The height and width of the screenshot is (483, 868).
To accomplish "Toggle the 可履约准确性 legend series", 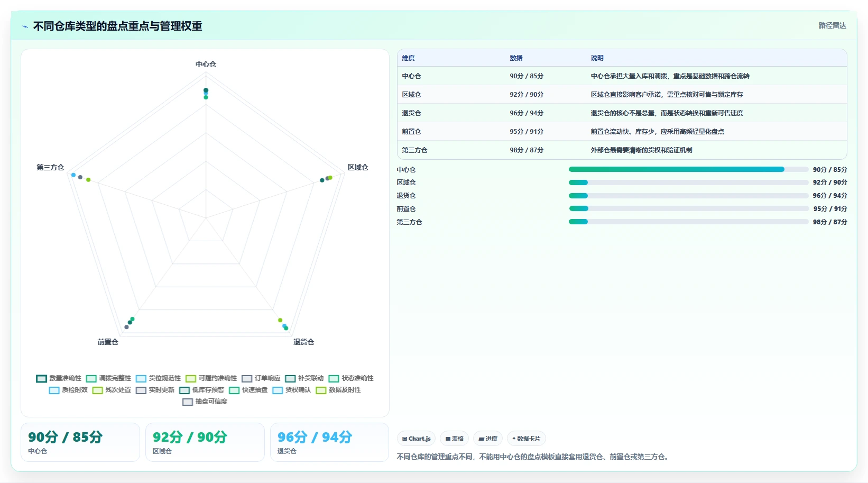I will (211, 378).
